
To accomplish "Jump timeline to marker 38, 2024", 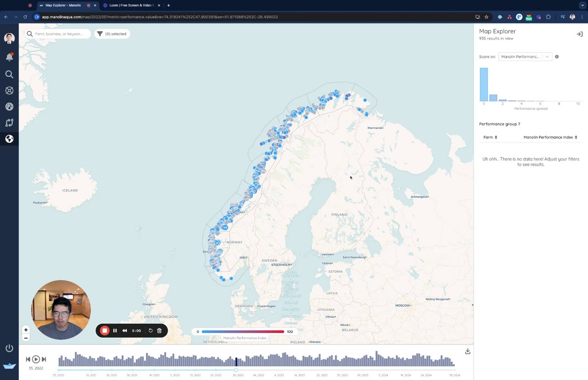I will 454,370.
